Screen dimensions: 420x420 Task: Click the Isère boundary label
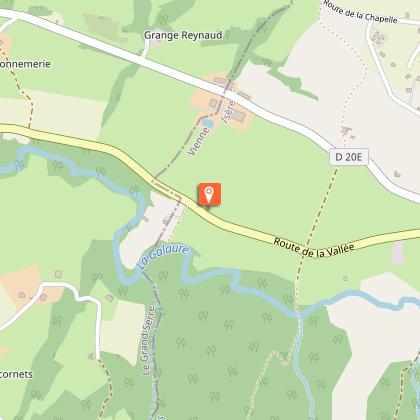click(229, 112)
